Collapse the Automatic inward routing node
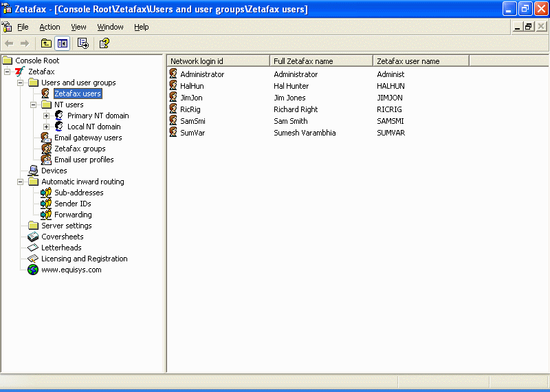550x392 pixels. [x=21, y=182]
